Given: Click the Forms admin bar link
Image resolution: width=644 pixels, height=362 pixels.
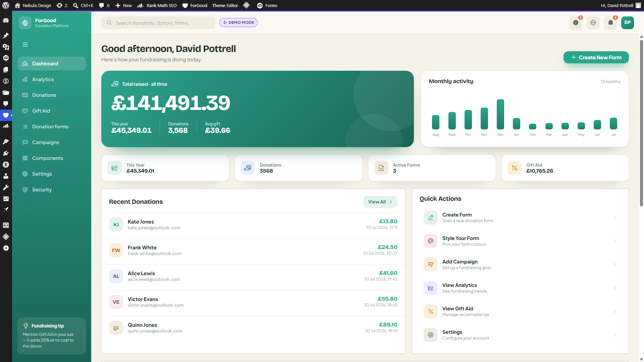Looking at the screenshot, I should [267, 5].
